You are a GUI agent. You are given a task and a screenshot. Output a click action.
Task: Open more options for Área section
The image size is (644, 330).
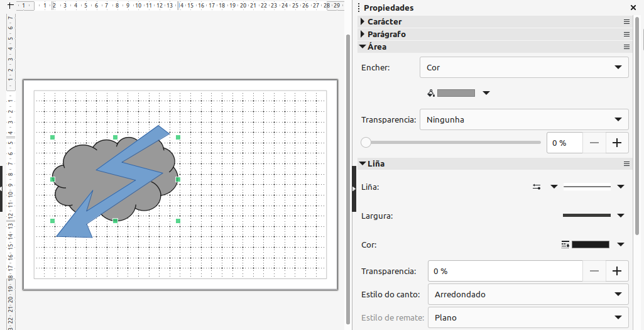(626, 47)
